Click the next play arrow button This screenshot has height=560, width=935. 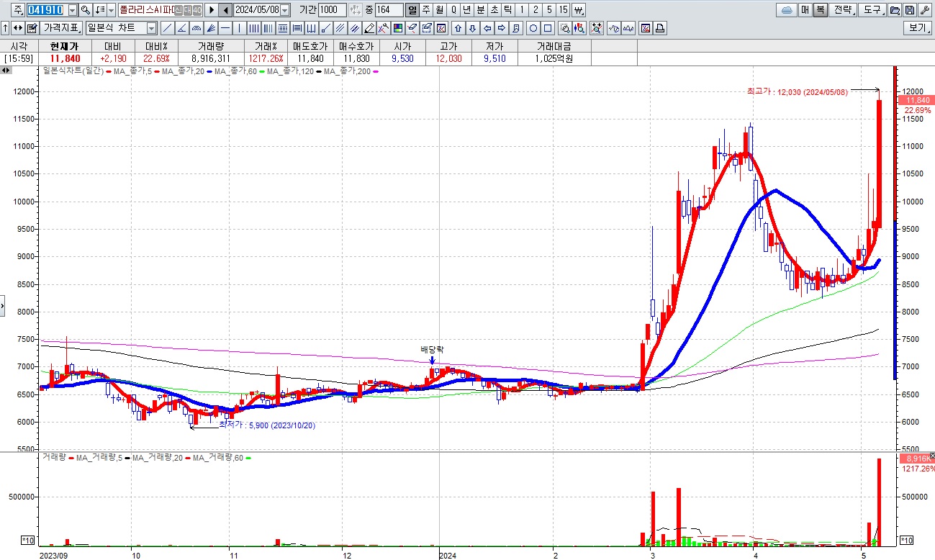tap(212, 10)
